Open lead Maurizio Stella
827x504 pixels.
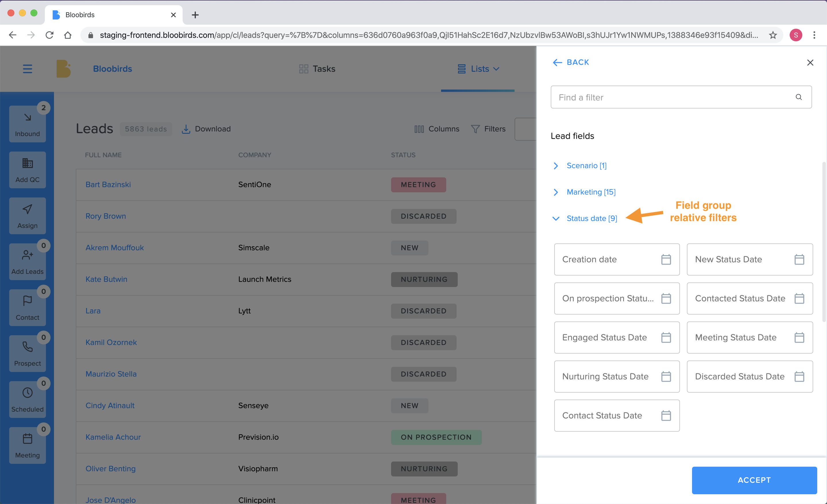(x=111, y=374)
